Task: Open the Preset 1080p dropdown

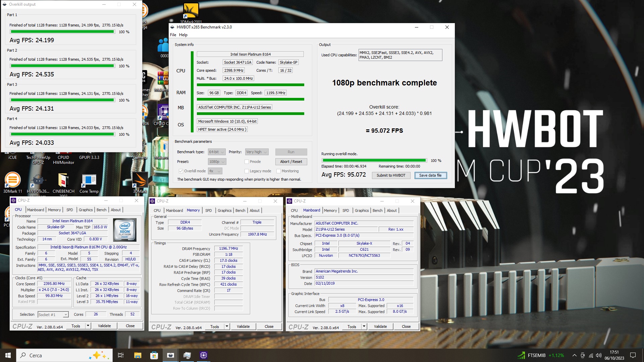Action: point(217,162)
